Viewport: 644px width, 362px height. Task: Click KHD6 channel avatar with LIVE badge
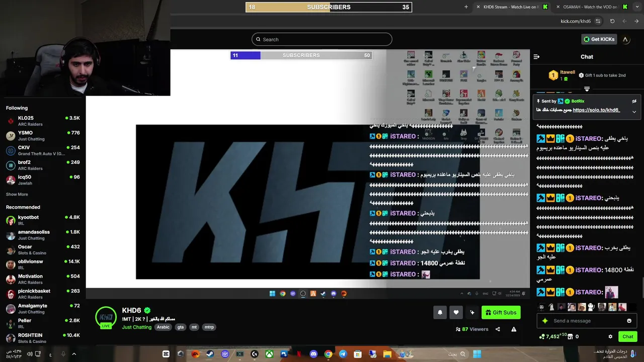pyautogui.click(x=106, y=318)
